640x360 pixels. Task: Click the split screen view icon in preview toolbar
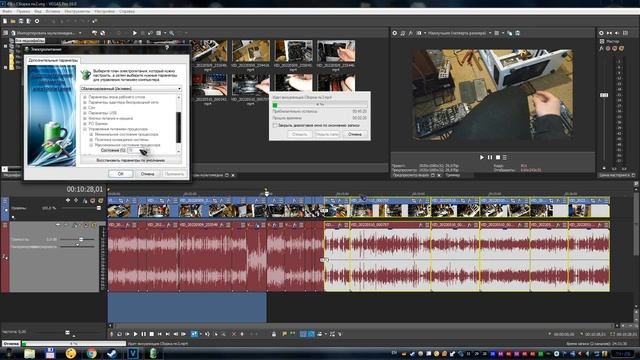(419, 33)
